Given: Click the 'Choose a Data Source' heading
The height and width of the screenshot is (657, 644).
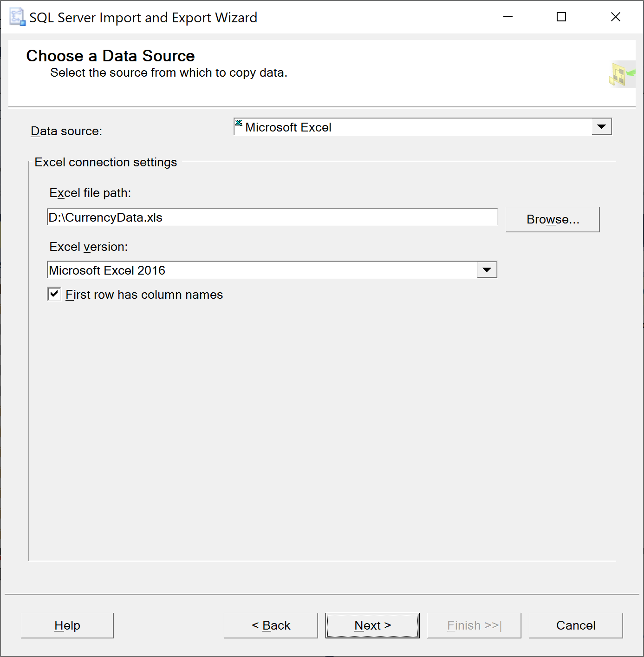Looking at the screenshot, I should point(111,56).
